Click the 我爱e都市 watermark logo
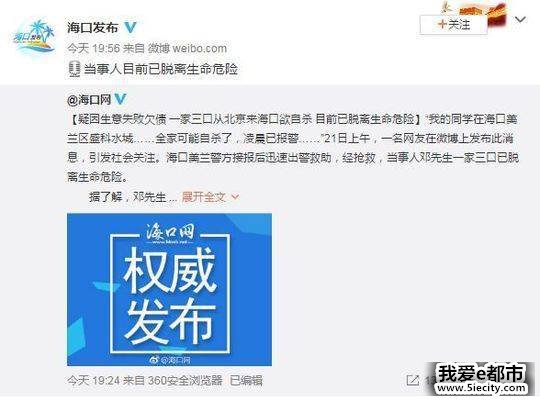 [481, 379]
